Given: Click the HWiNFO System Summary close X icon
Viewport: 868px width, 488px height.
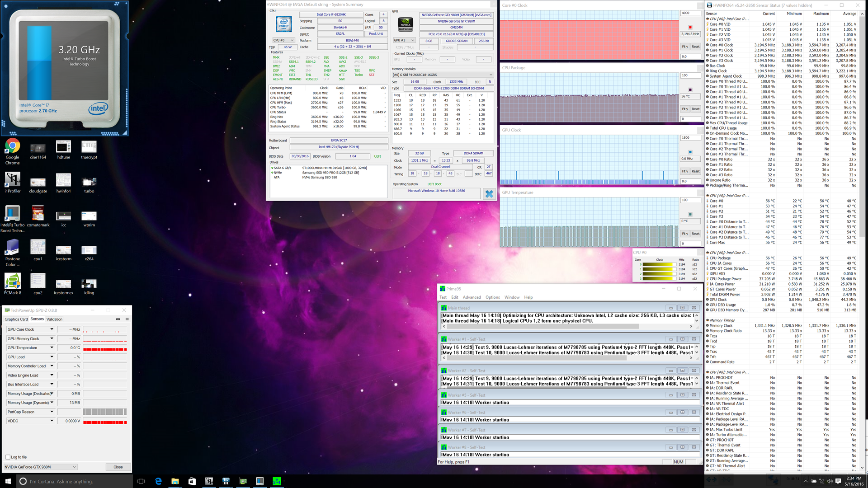Looking at the screenshot, I should 489,194.
